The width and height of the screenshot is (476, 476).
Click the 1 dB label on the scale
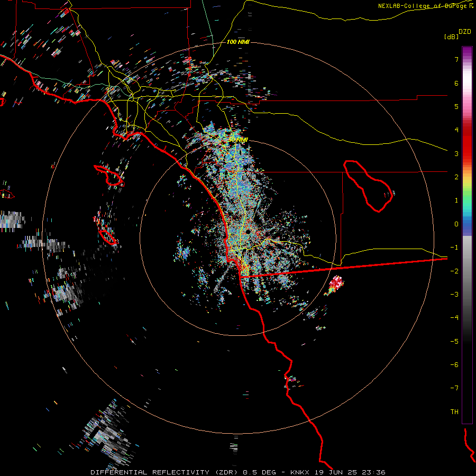pos(456,200)
